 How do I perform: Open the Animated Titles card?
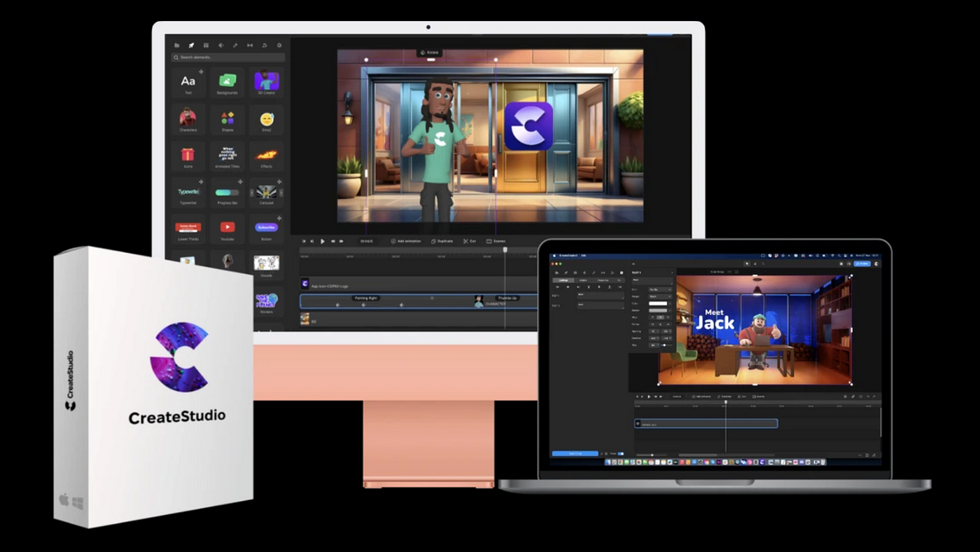point(227,156)
